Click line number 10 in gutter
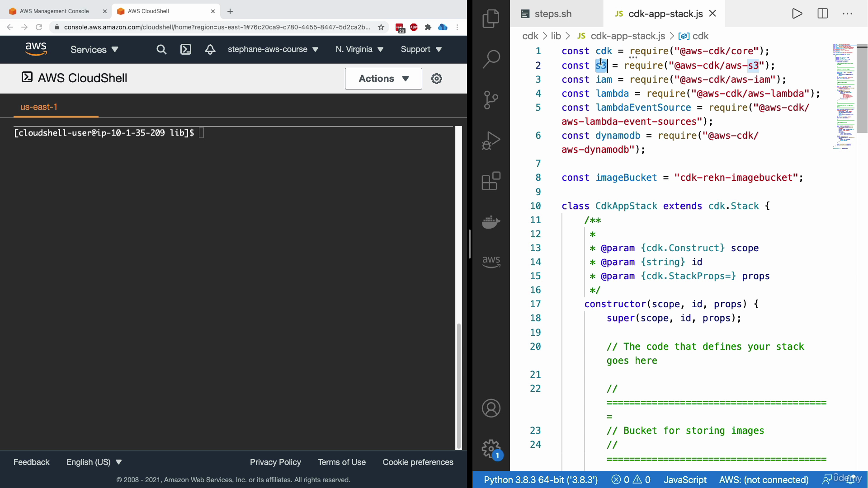 tap(535, 206)
